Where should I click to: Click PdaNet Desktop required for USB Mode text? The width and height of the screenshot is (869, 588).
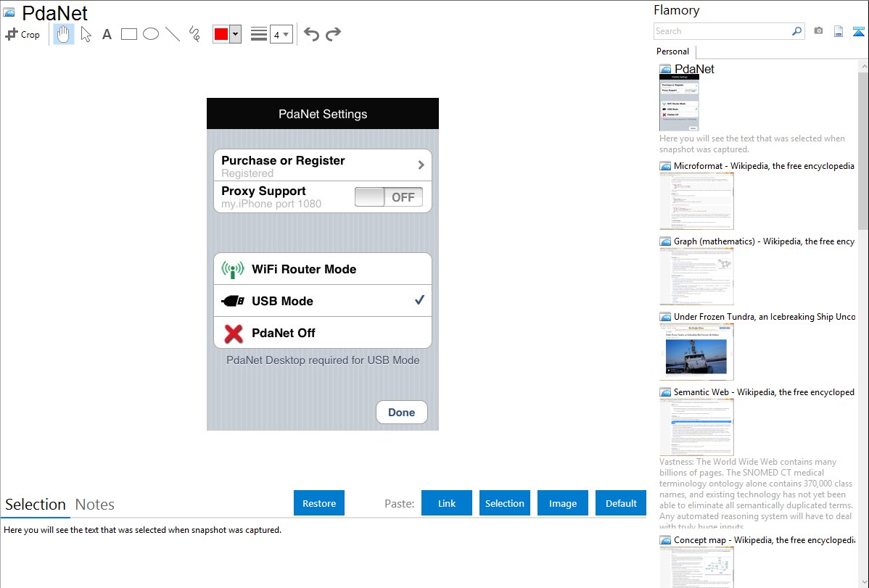coord(323,360)
